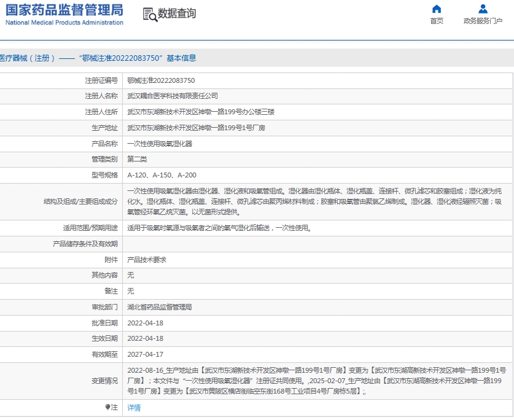514x420 pixels.
Task: Click 第二类 management category value
Action: point(137,160)
